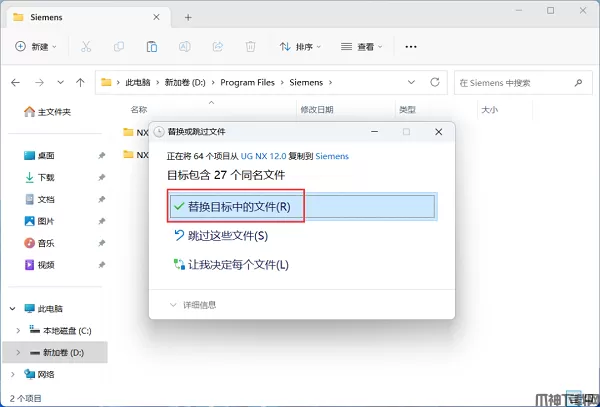Open the 查看 view dropdown

[x=362, y=47]
